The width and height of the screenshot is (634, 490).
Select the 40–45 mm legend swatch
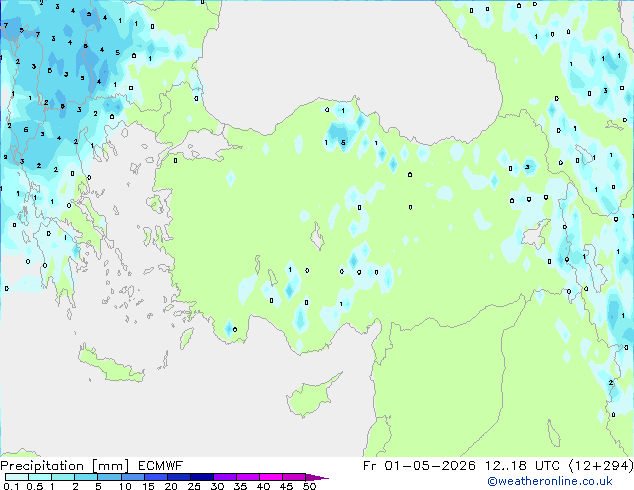pyautogui.click(x=271, y=477)
